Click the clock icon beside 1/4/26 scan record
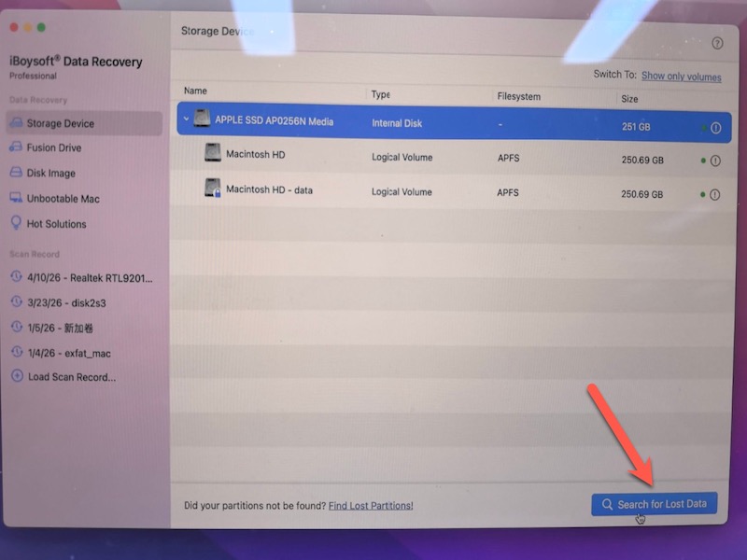 [x=17, y=353]
